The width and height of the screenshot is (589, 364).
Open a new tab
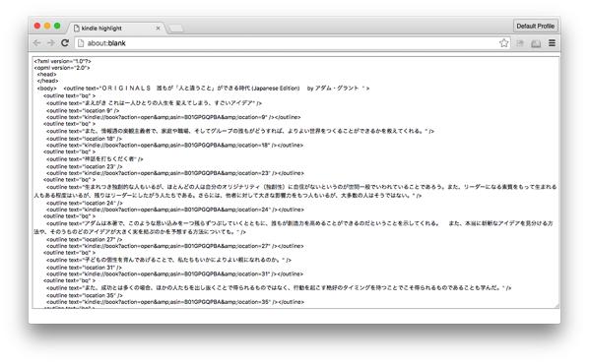175,29
